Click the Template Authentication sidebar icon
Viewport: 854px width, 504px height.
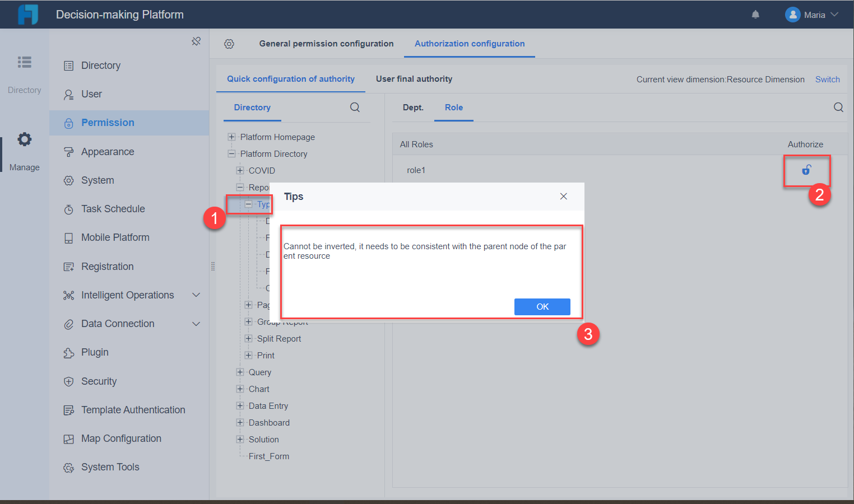pos(68,409)
